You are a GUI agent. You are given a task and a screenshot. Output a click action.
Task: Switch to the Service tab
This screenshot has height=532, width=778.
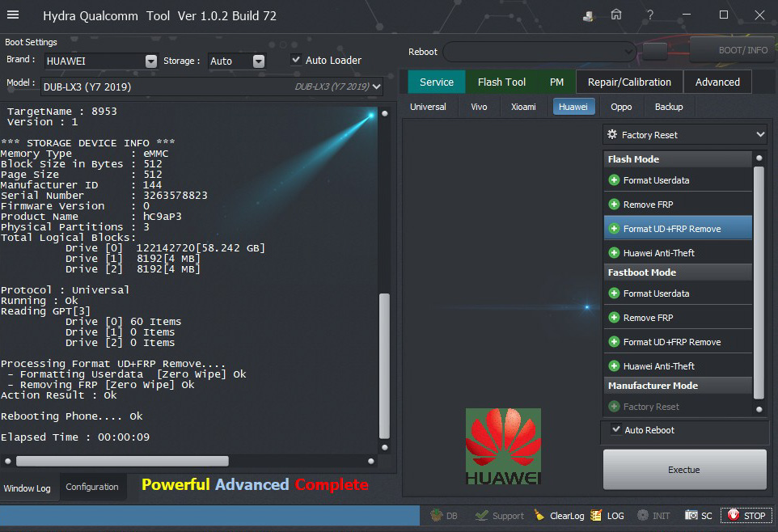coord(437,82)
